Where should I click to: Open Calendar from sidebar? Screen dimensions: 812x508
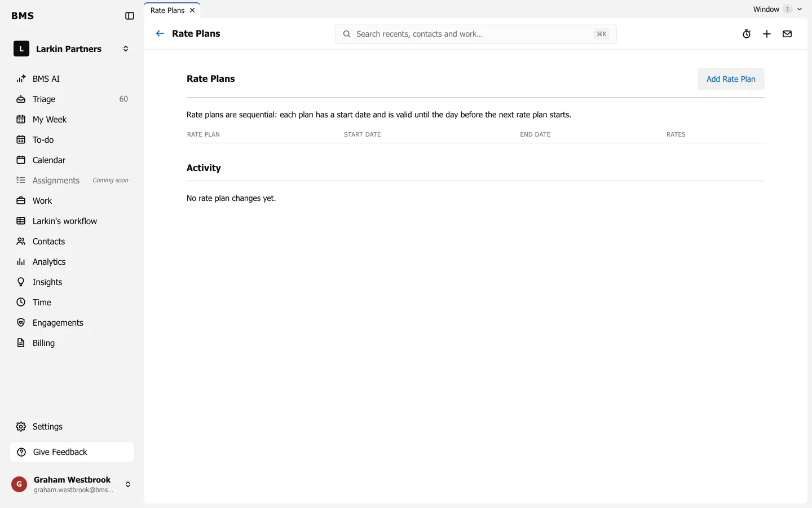(72, 160)
